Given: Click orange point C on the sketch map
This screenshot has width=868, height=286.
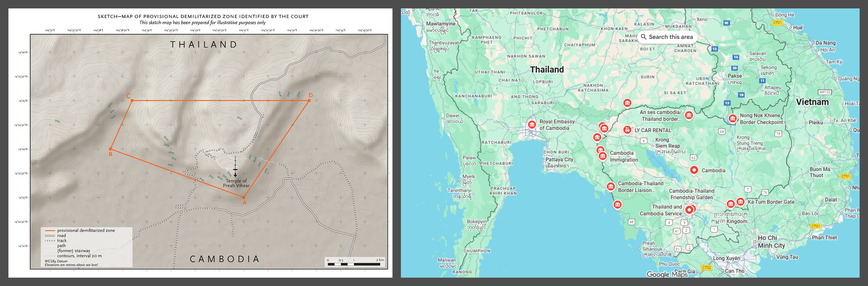Looking at the screenshot, I should [132, 100].
